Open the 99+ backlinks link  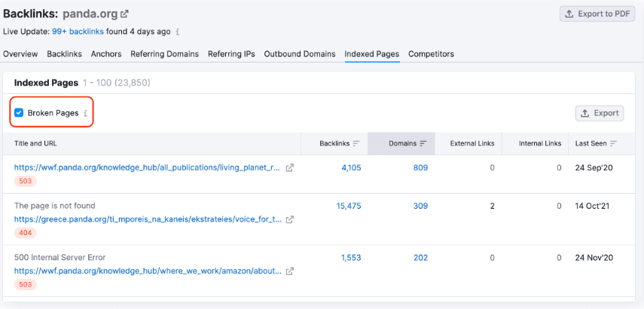(78, 32)
